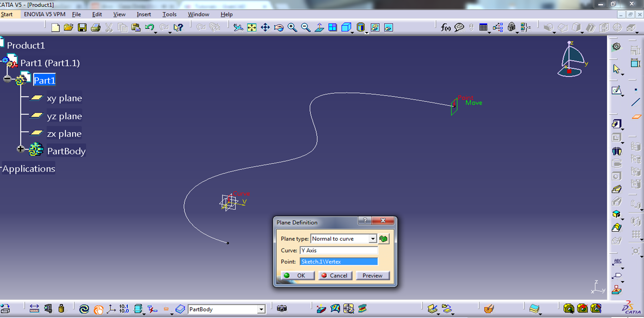Open the Sketcher tool icon
Screen dimensions: 644x318
pos(616,90)
